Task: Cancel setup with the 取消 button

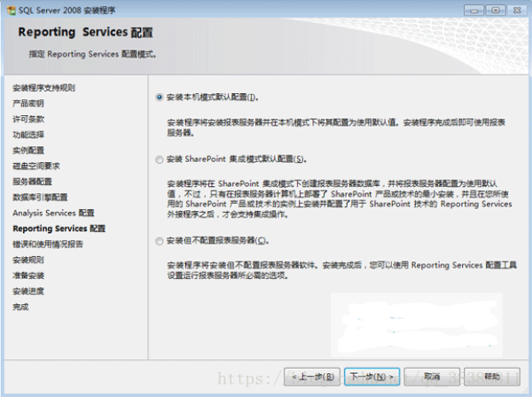Action: coord(432,377)
